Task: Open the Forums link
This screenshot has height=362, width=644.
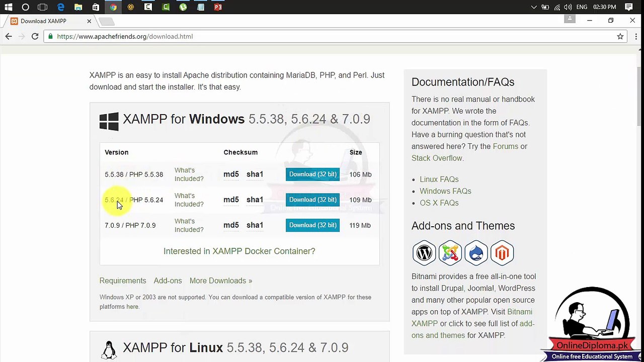Action: tap(505, 146)
